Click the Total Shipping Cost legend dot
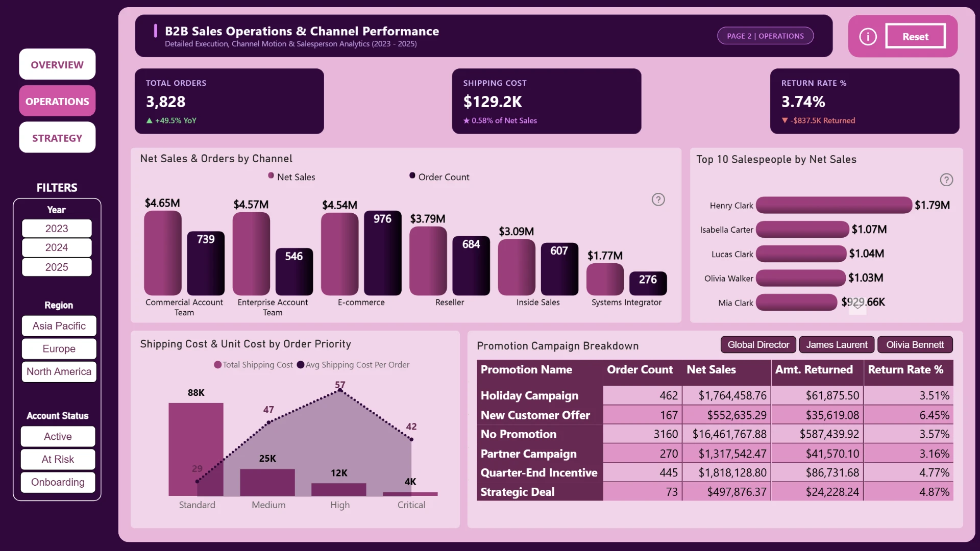 click(218, 365)
